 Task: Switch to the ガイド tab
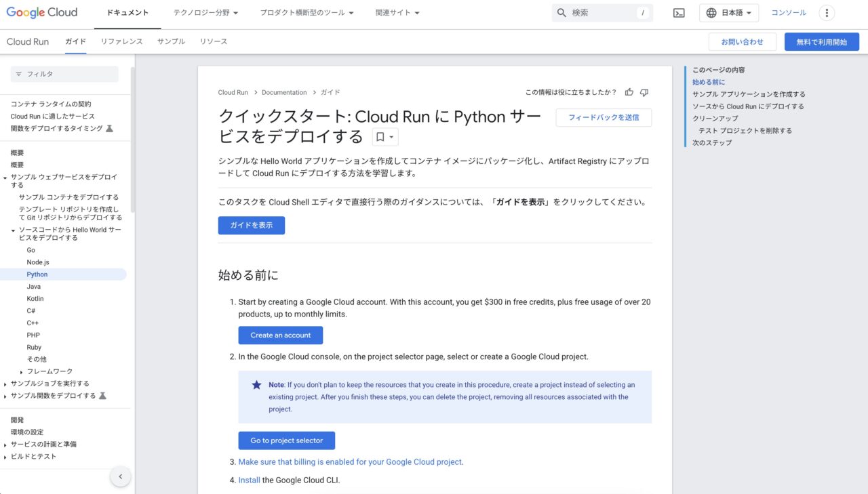pyautogui.click(x=75, y=41)
